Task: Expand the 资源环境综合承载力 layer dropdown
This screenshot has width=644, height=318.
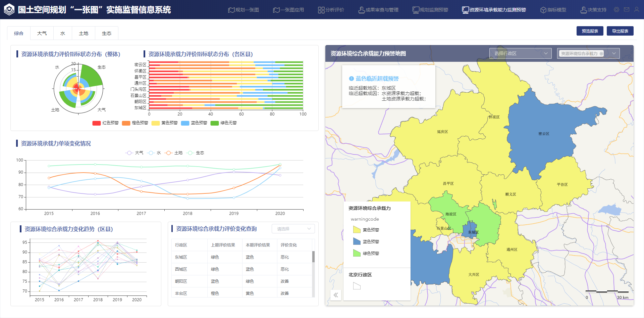Action: point(614,54)
